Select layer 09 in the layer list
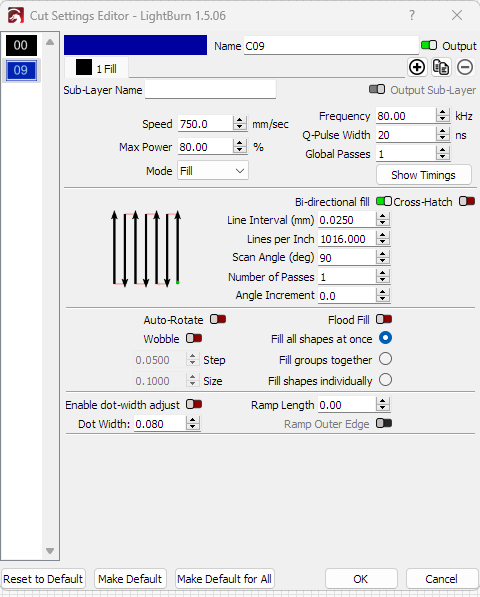 click(21, 70)
